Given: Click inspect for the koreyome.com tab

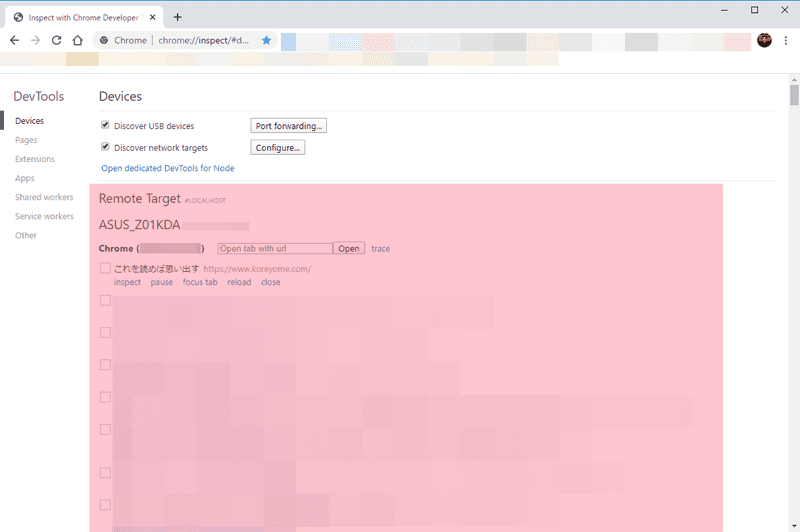Looking at the screenshot, I should click(127, 282).
